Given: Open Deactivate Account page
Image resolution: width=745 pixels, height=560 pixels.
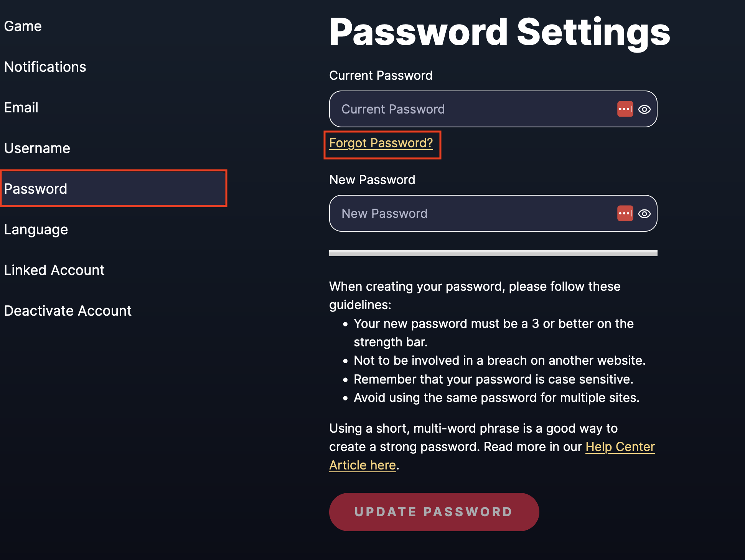Looking at the screenshot, I should [68, 311].
